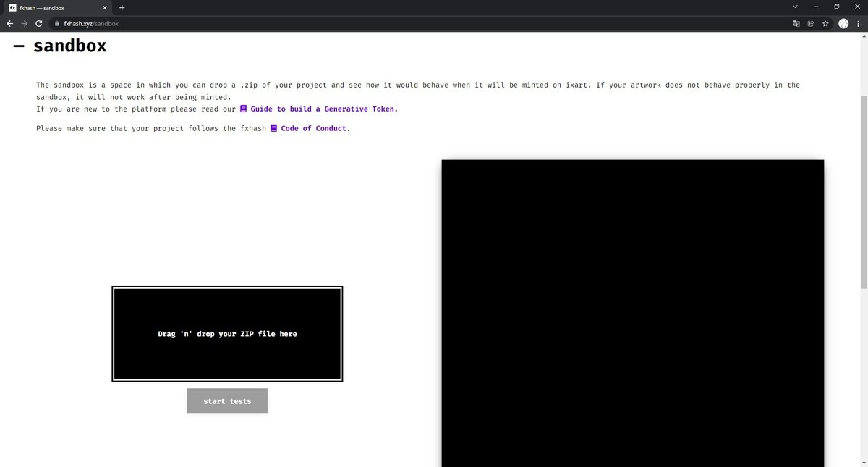868x467 pixels.
Task: Click the book icon before Code of Conduct
Action: click(x=273, y=128)
